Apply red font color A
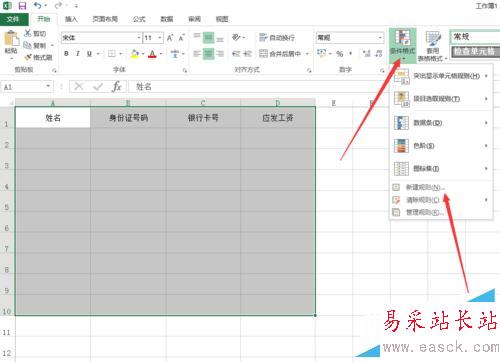500x362 pixels. pyautogui.click(x=152, y=53)
